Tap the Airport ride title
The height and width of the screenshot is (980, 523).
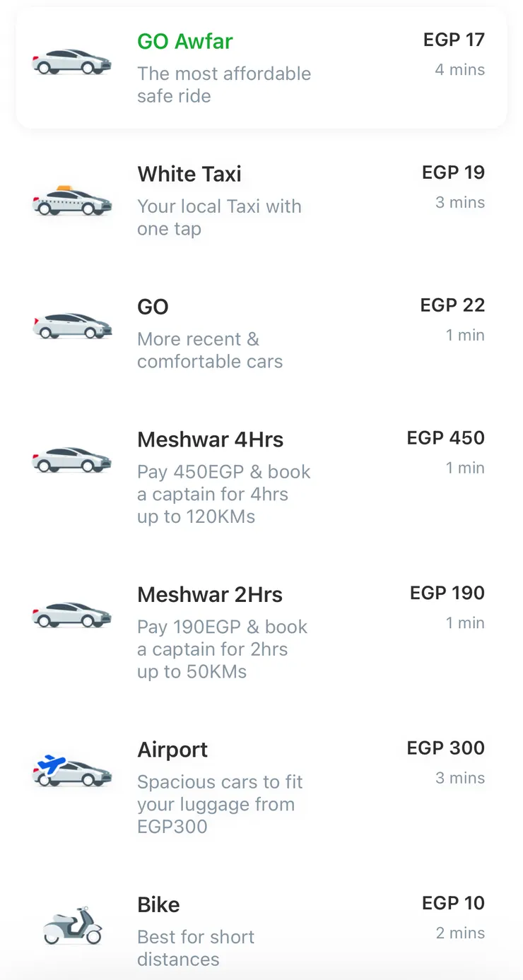point(172,750)
